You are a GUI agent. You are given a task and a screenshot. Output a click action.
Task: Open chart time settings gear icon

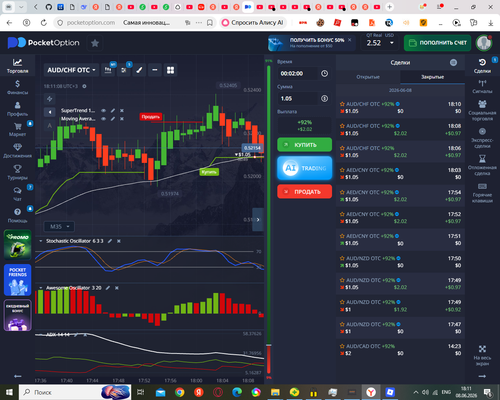tap(84, 86)
